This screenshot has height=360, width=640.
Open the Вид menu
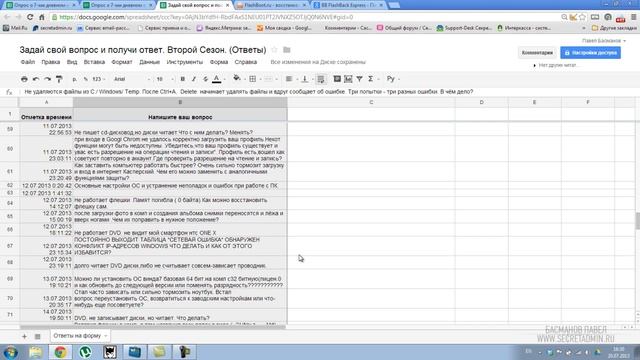(x=72, y=62)
